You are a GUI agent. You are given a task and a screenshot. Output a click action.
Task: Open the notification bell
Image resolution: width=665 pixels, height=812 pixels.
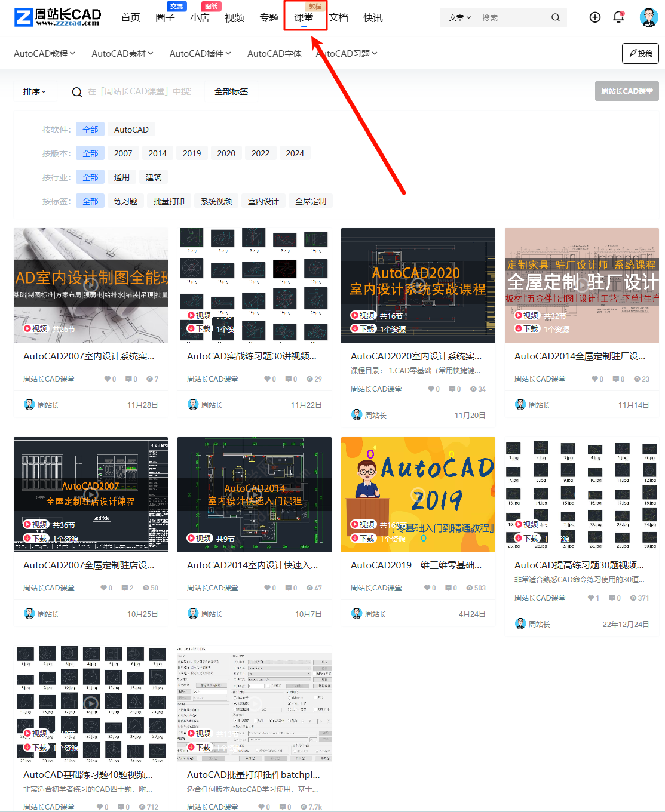point(619,17)
